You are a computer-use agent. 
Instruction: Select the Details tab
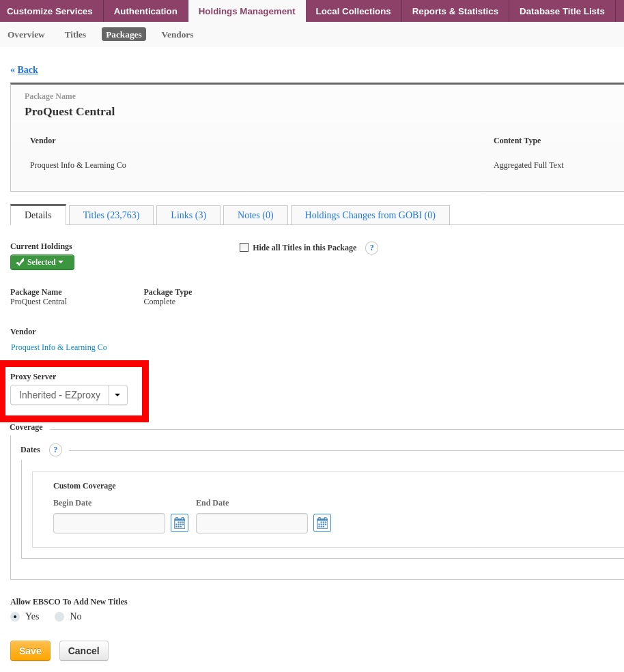pyautogui.click(x=38, y=215)
